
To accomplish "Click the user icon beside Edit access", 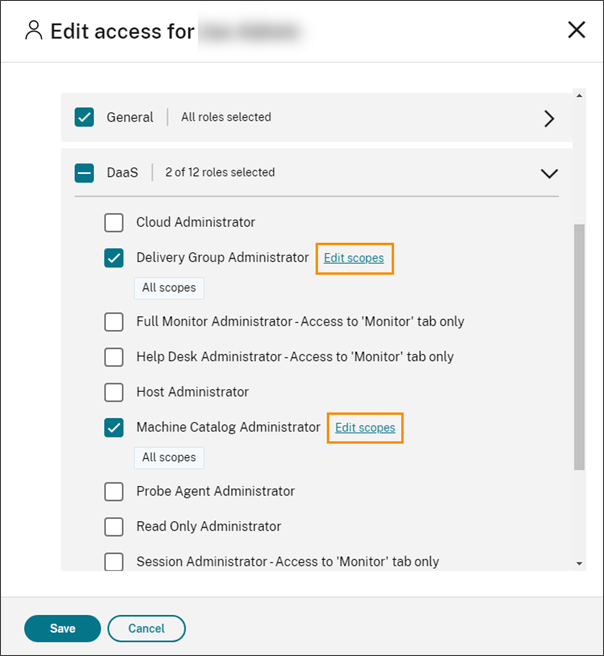I will pos(34,31).
